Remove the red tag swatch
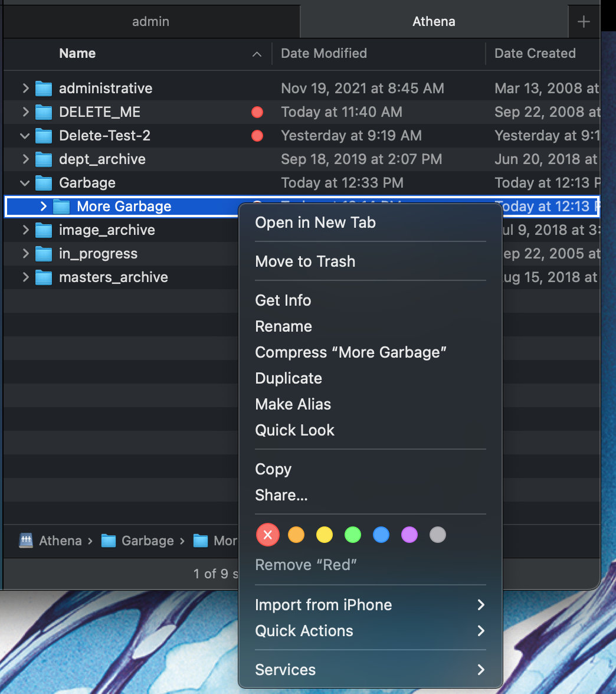 pos(268,535)
